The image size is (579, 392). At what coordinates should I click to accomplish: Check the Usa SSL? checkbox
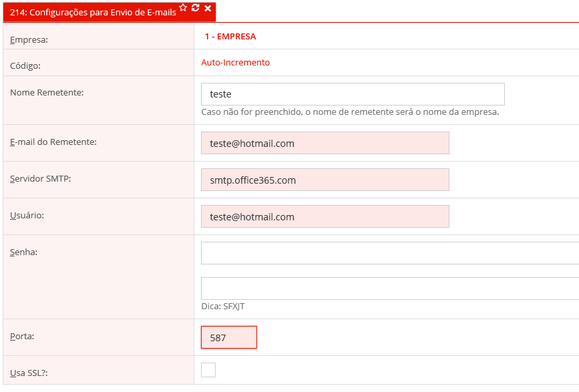(x=208, y=370)
